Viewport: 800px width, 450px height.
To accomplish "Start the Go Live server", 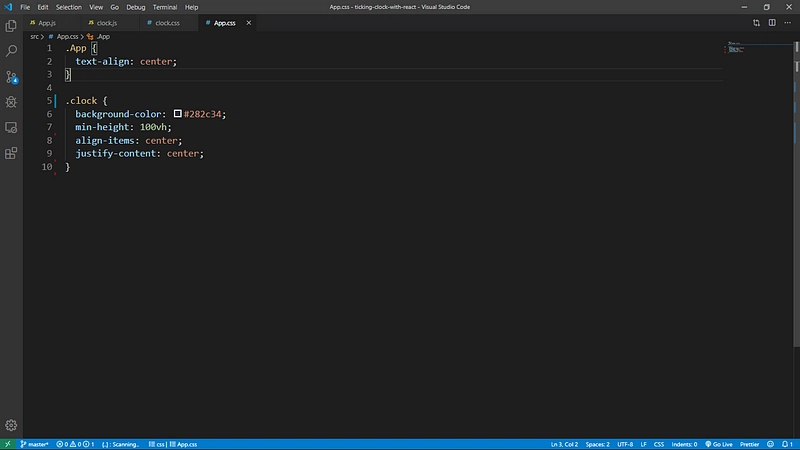I will click(x=719, y=444).
